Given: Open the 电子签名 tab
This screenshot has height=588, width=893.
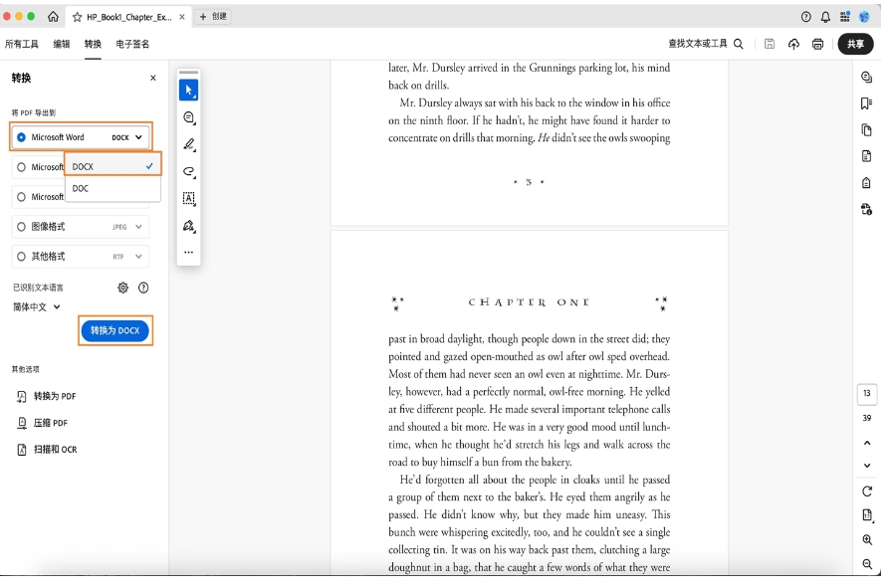Looking at the screenshot, I should pos(132,44).
